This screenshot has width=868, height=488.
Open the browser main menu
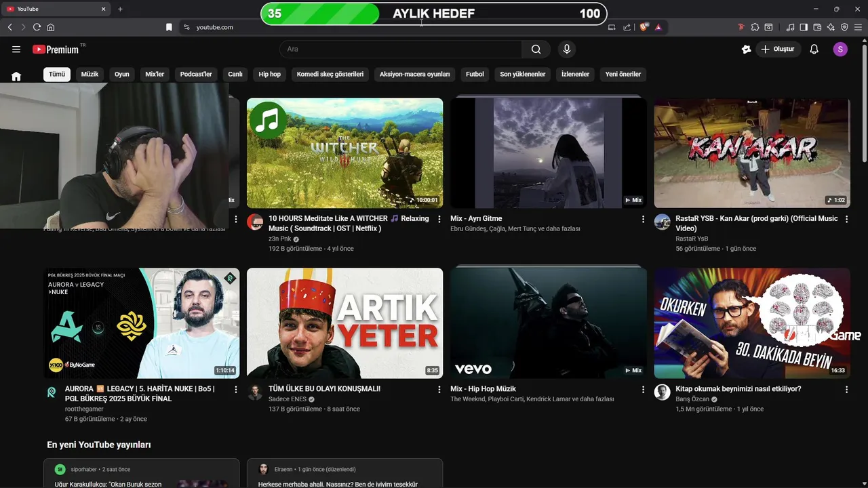[x=859, y=27]
